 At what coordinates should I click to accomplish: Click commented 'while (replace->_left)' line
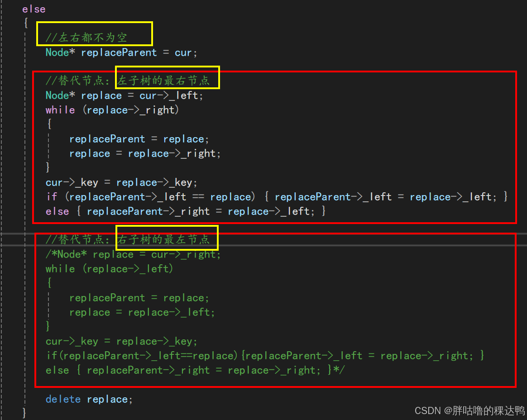coord(109,269)
